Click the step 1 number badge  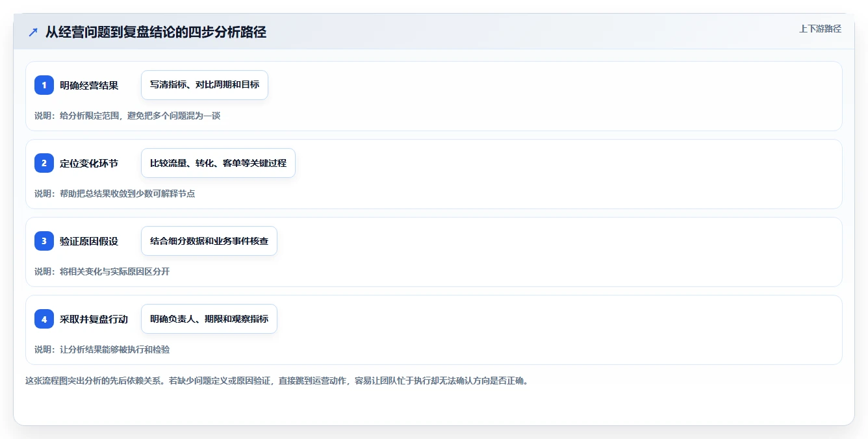[44, 85]
